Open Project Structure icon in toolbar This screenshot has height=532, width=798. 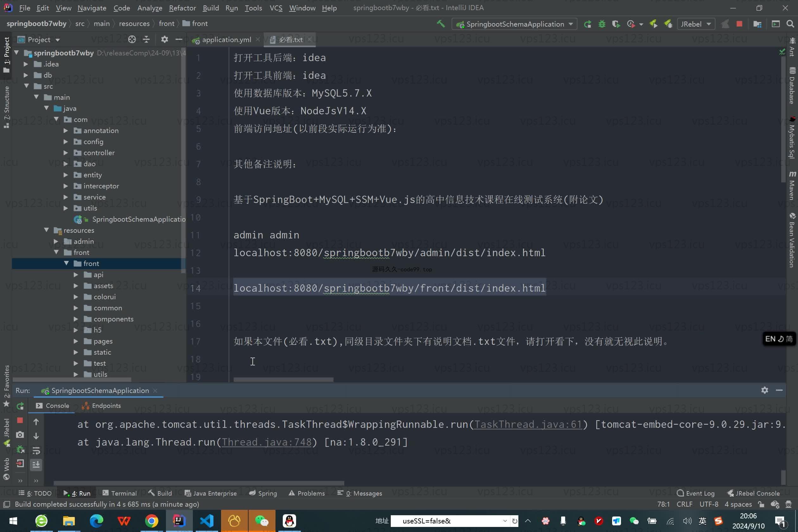pyautogui.click(x=757, y=24)
